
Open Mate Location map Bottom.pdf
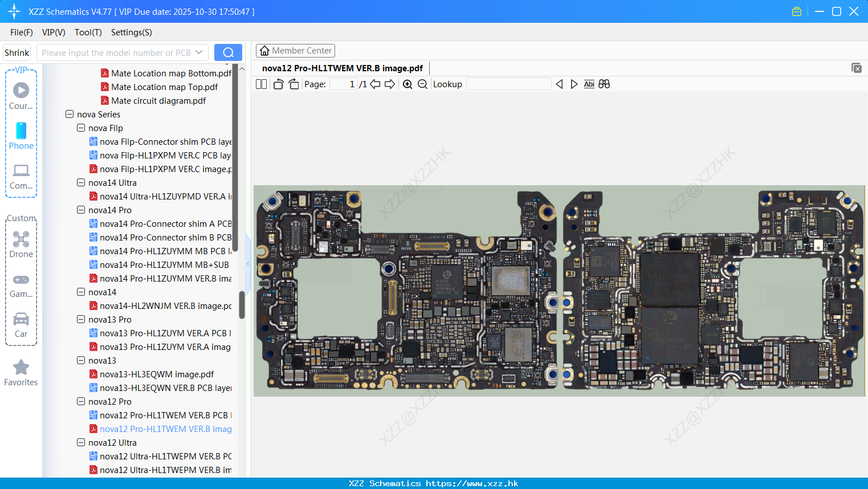pyautogui.click(x=166, y=73)
